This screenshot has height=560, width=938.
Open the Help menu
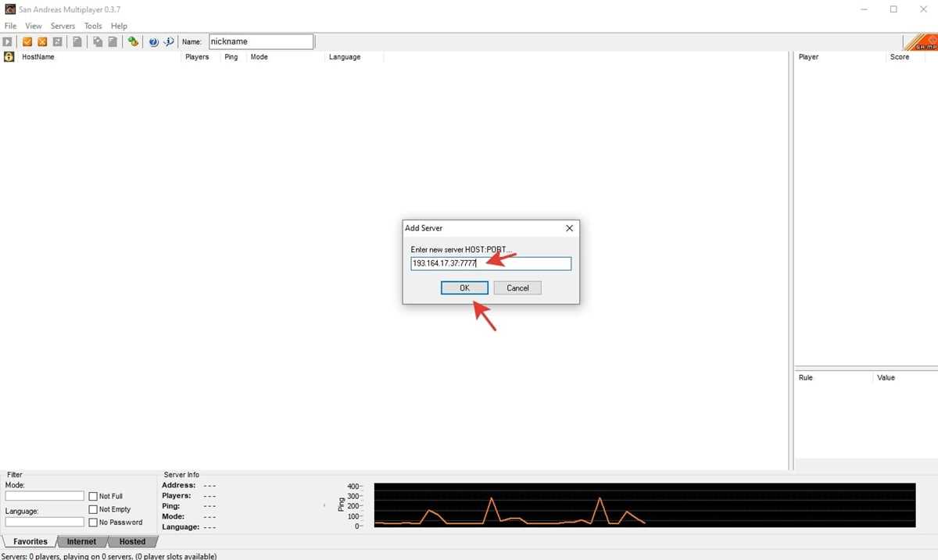pos(119,26)
